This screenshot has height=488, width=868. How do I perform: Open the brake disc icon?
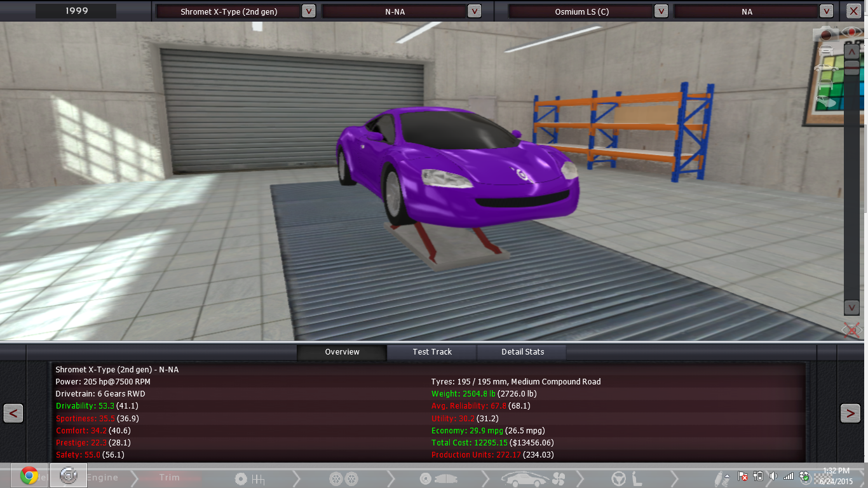tap(438, 478)
